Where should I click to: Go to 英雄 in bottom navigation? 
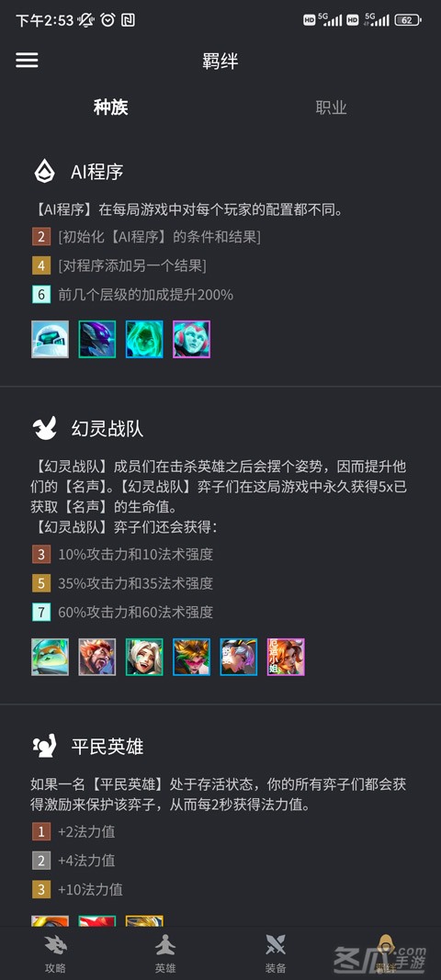[x=165, y=954]
